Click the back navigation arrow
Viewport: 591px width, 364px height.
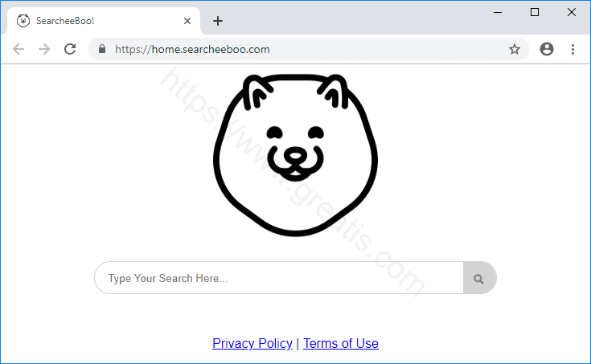[18, 49]
